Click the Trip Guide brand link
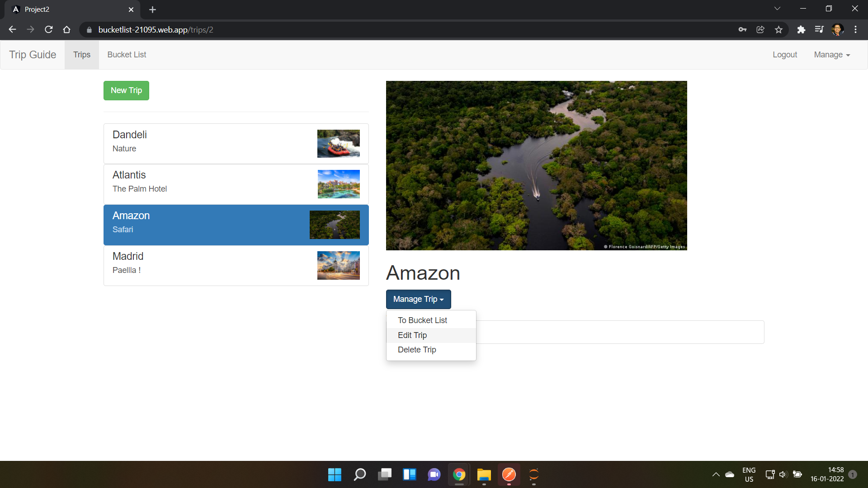Viewport: 868px width, 488px height. tap(33, 55)
